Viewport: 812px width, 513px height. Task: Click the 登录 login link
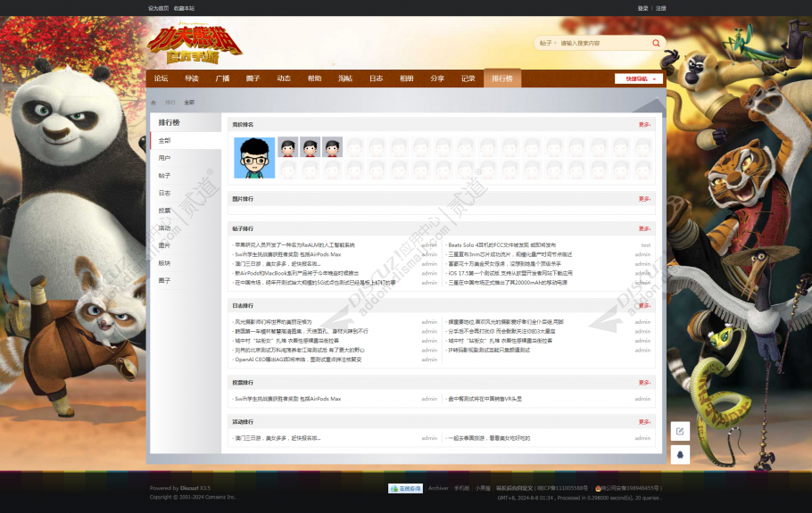[x=642, y=8]
